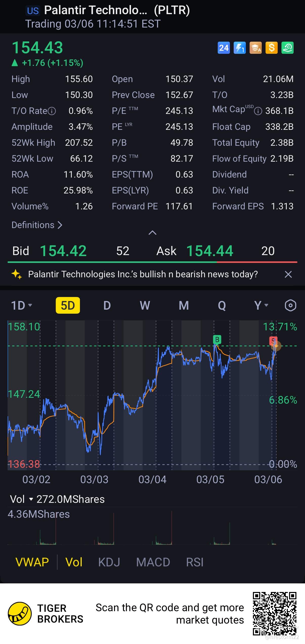Image resolution: width=305 pixels, height=644 pixels.
Task: Tap the lightning bolt quick-trade icon
Action: (239, 48)
